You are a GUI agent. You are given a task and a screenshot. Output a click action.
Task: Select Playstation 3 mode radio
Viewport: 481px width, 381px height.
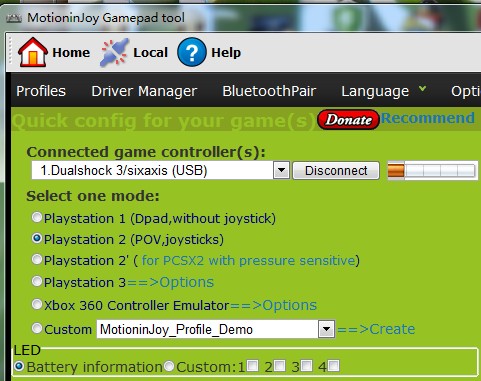37,281
